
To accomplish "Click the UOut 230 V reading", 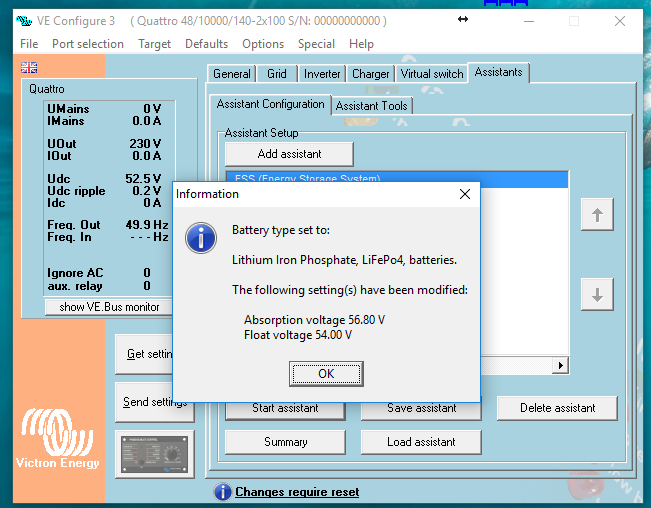I will pyautogui.click(x=104, y=144).
